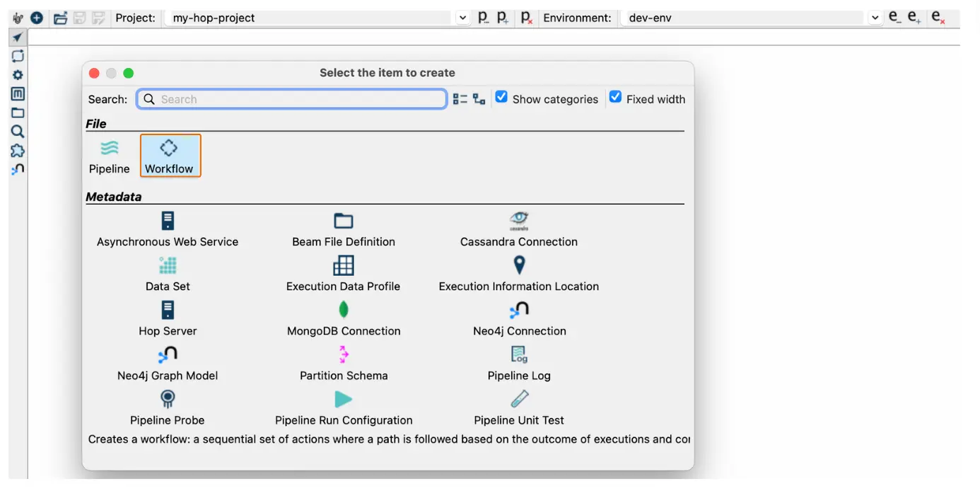Image resolution: width=980 pixels, height=501 pixels.
Task: Click the "Select the item to create" title
Action: point(387,73)
